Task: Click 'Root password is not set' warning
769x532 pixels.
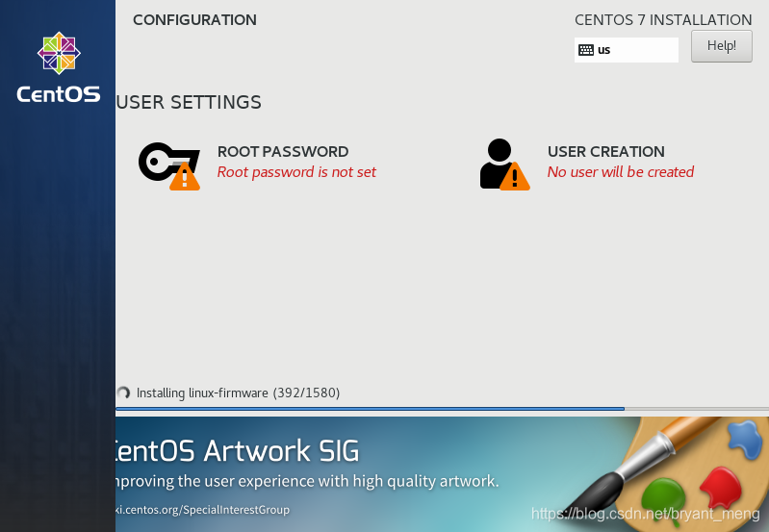Action: (x=296, y=172)
